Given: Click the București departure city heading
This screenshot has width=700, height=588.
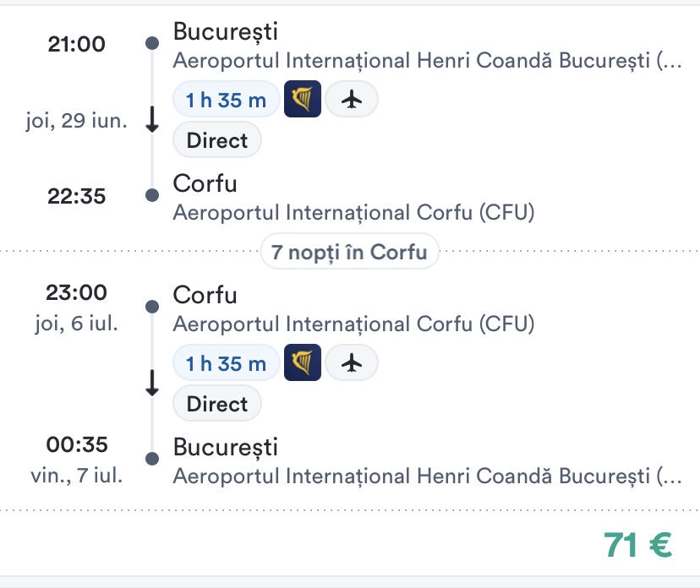Looking at the screenshot, I should (225, 32).
